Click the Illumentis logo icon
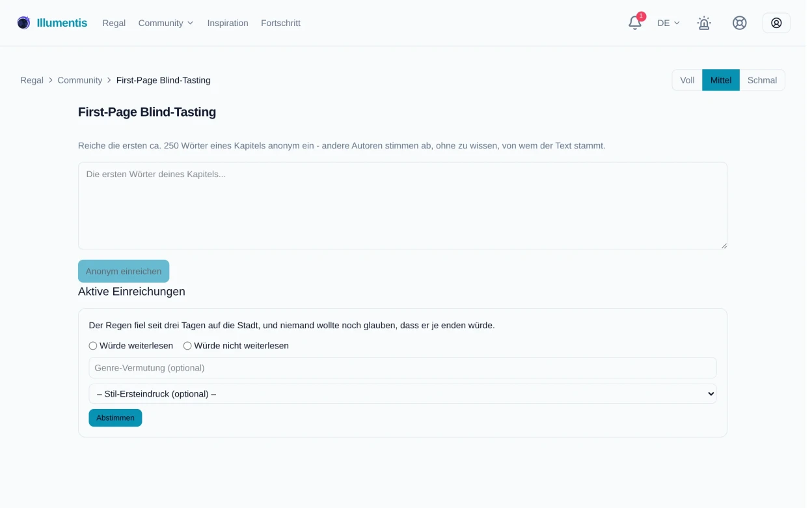The height and width of the screenshot is (508, 812). click(23, 23)
